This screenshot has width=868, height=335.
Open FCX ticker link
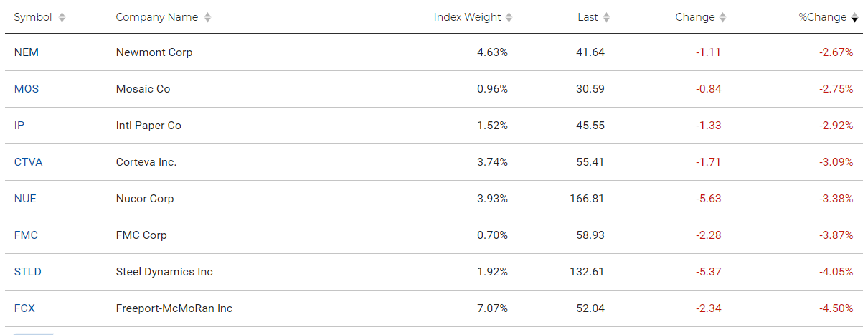click(24, 308)
